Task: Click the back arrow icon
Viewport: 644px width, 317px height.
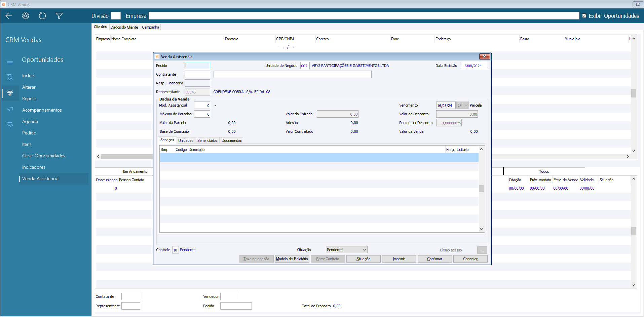Action: pos(9,16)
